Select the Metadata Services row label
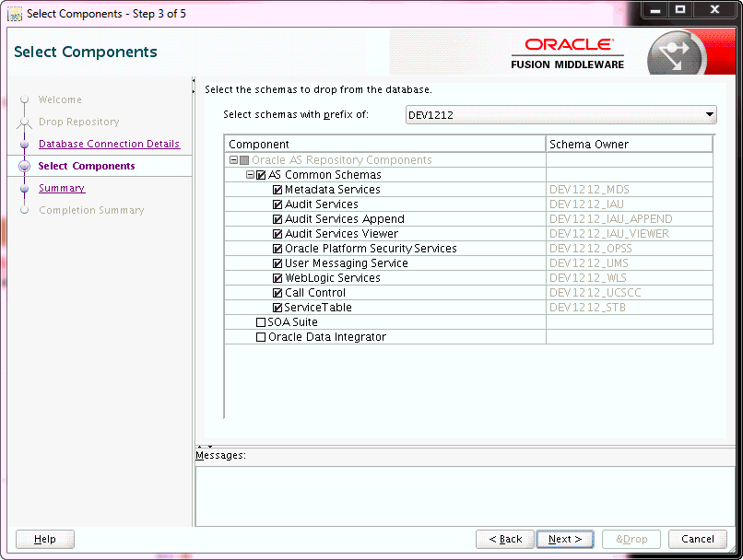Viewport: 743px width, 560px height. click(333, 190)
